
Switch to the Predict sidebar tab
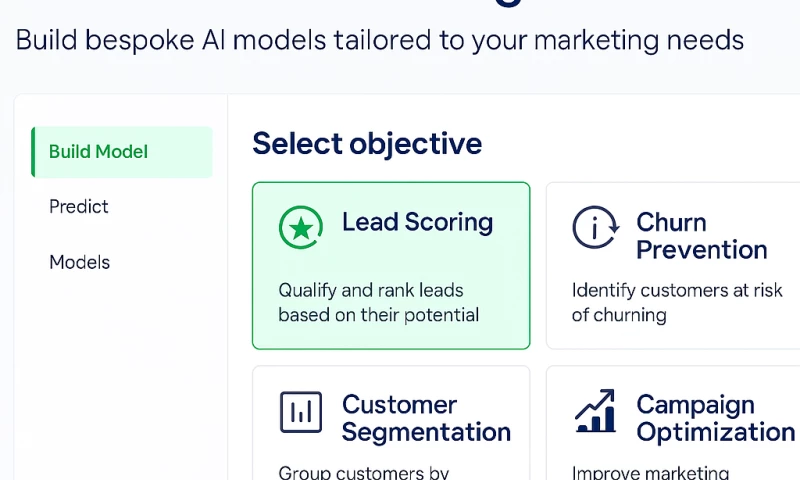pos(79,207)
